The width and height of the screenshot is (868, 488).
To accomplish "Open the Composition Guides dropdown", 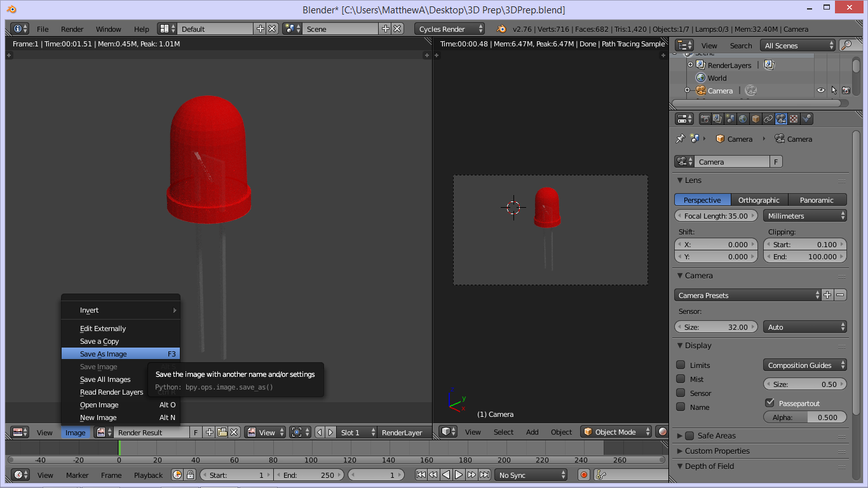I will coord(805,365).
